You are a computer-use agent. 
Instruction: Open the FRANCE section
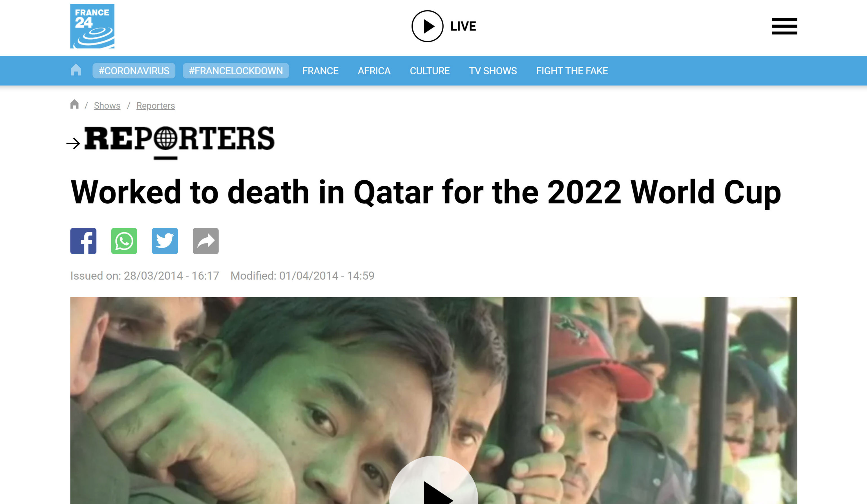320,71
